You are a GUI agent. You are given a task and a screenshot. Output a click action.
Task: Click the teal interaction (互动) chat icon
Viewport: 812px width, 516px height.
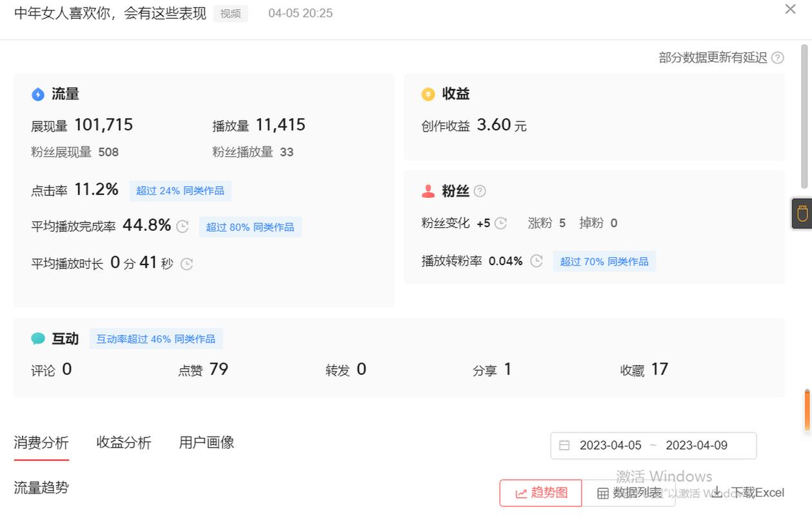point(38,339)
